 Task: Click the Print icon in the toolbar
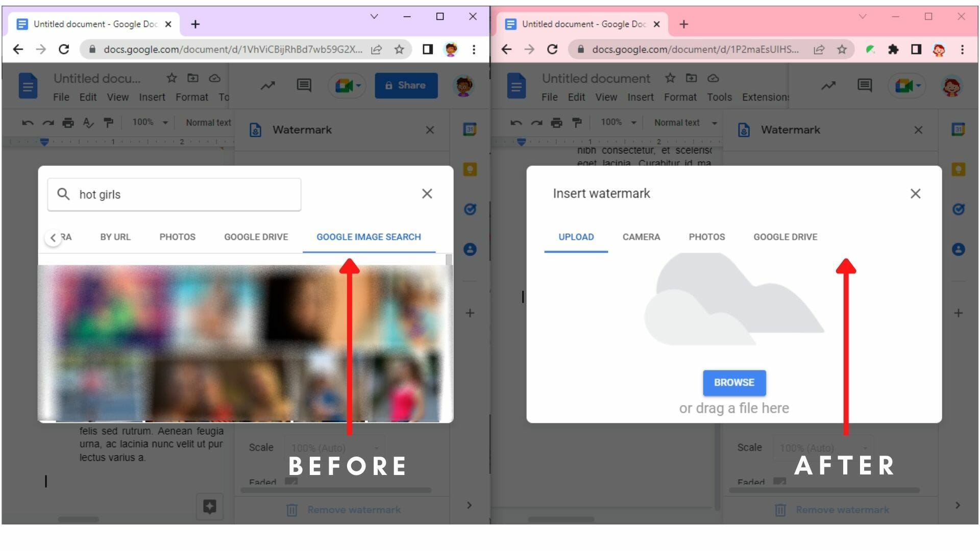[x=68, y=122]
